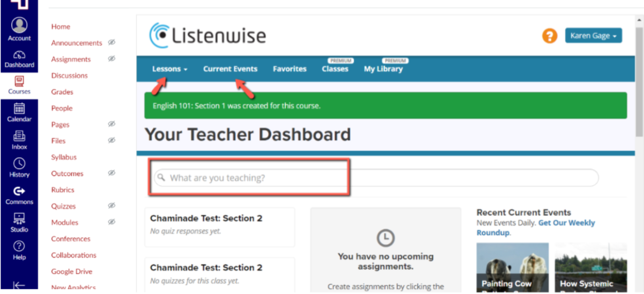The image size is (644, 294).
Task: Open the History clock icon
Action: 19,164
